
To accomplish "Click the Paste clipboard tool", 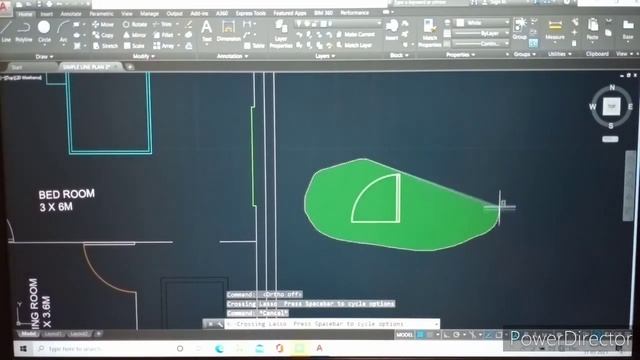I will click(x=592, y=29).
